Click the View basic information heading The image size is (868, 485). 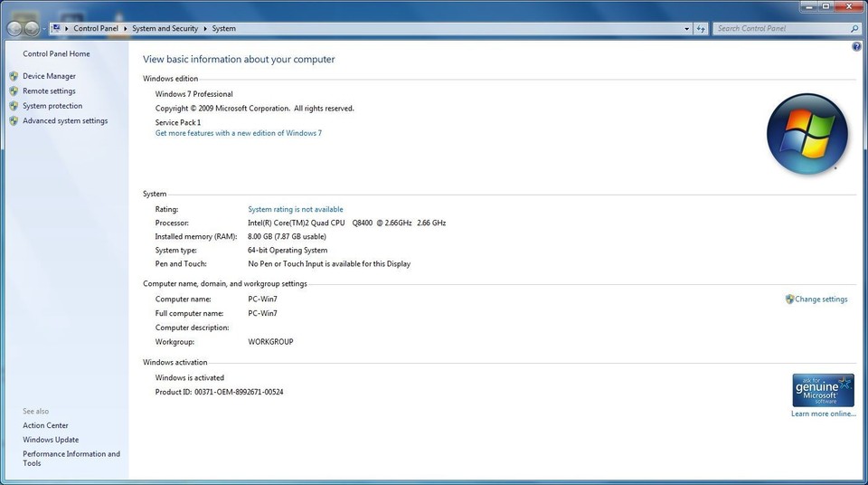(239, 60)
